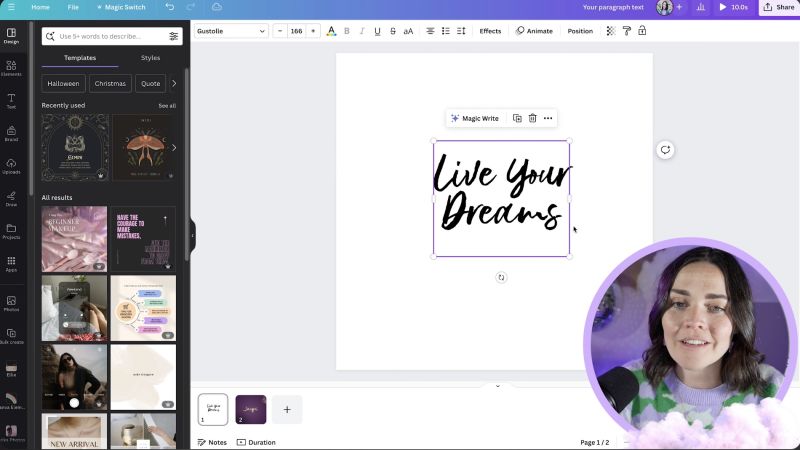
Task: Open the hamburger main menu
Action: point(11,7)
